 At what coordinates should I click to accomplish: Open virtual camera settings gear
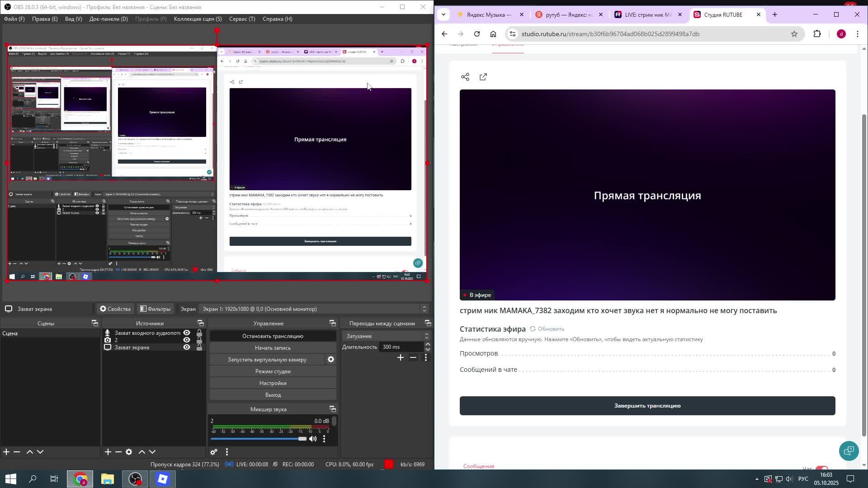[x=331, y=359]
